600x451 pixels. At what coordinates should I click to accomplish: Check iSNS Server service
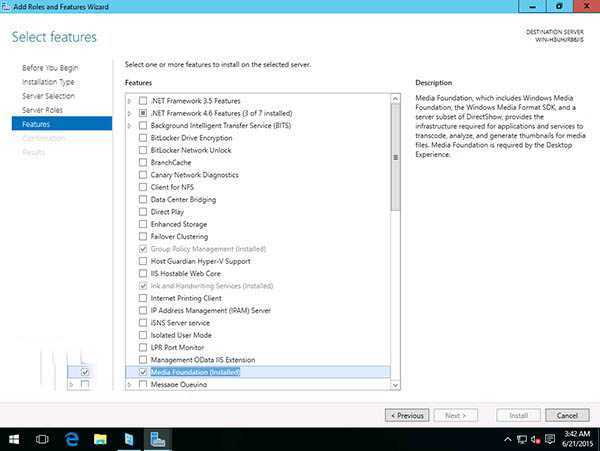tap(143, 323)
